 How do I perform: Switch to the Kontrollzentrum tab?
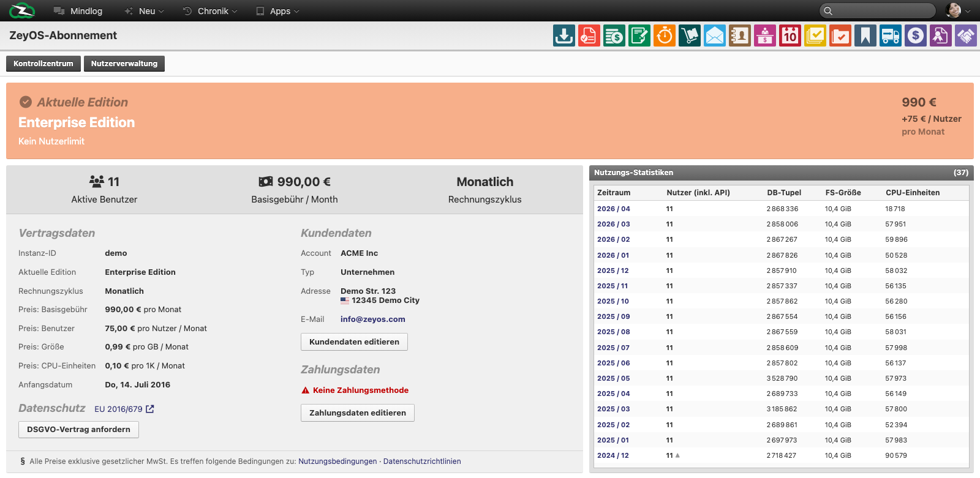point(43,64)
